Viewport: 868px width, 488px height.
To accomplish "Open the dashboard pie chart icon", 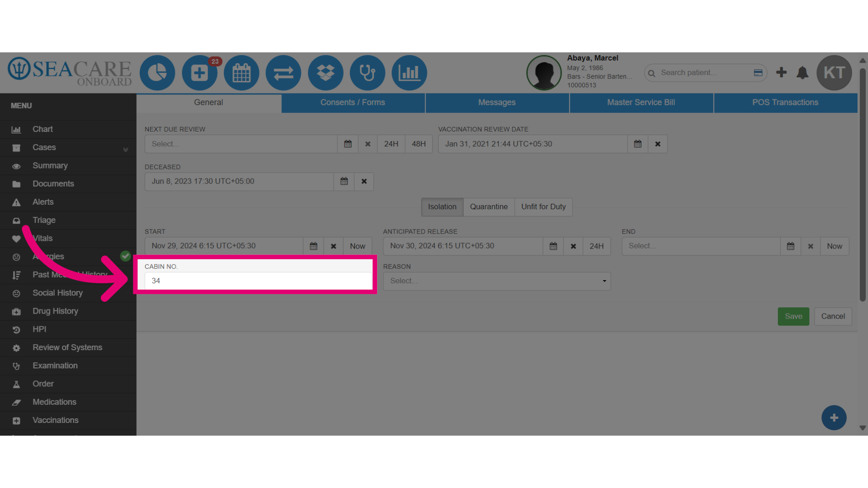I will 157,73.
